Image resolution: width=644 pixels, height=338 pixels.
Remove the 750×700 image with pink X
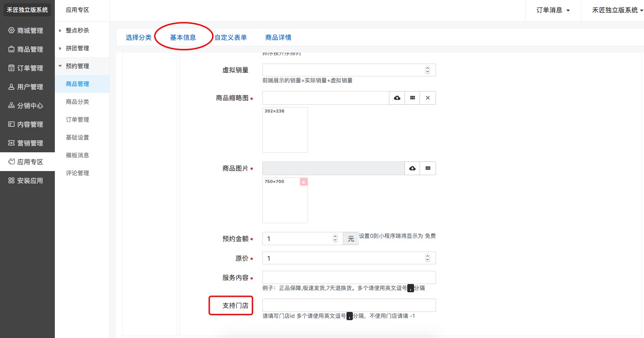click(304, 182)
